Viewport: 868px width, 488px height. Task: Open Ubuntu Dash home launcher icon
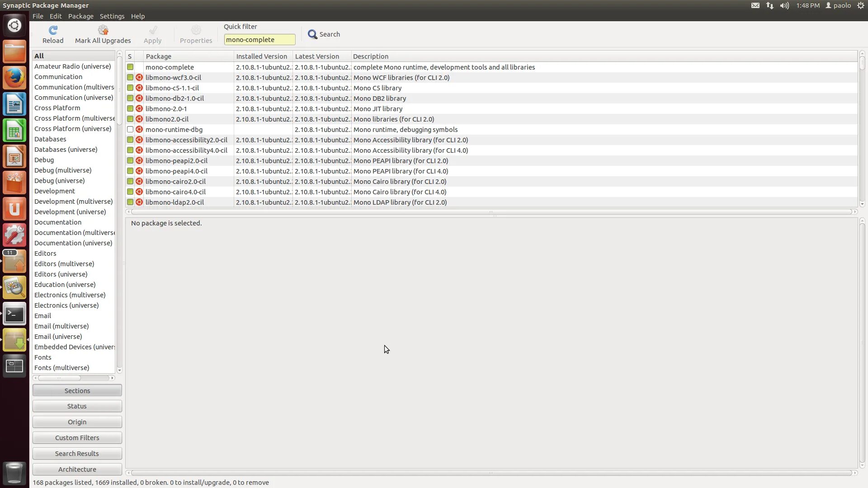pyautogui.click(x=14, y=25)
